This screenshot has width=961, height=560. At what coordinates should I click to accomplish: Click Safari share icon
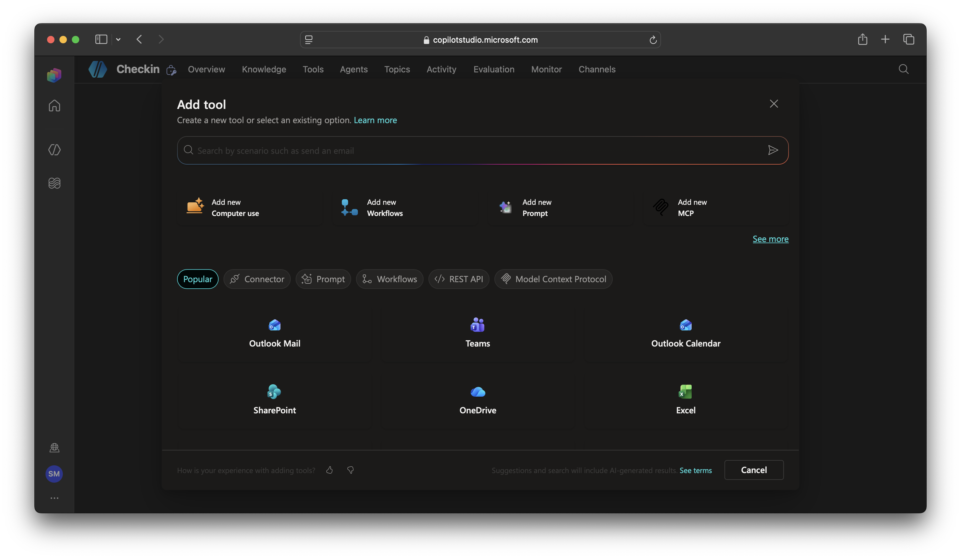tap(862, 39)
